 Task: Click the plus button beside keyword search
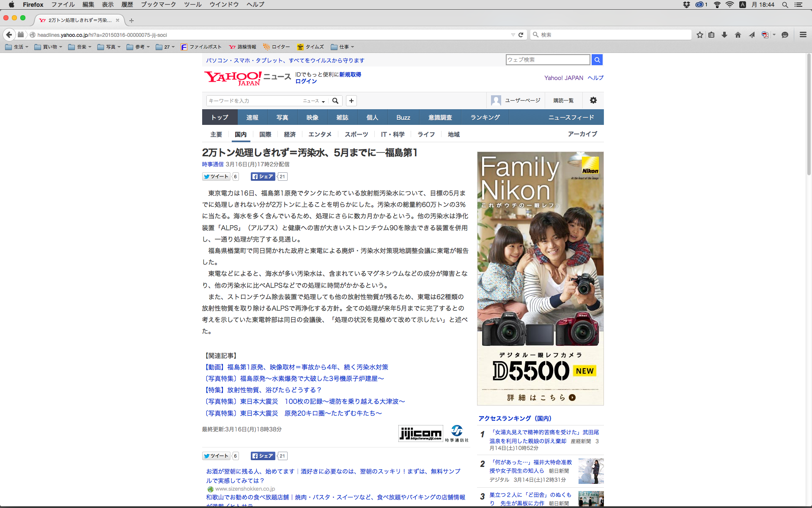tap(351, 101)
